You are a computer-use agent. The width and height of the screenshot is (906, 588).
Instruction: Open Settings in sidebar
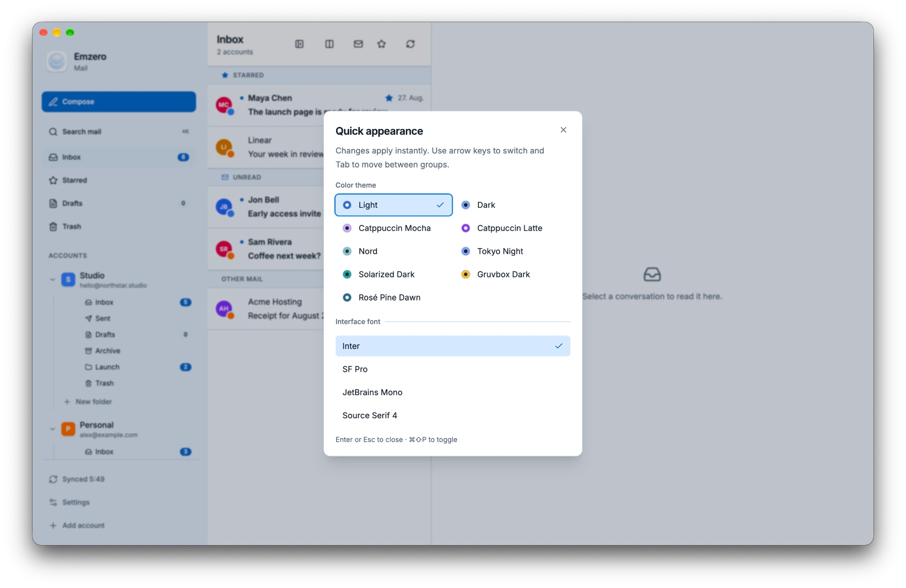(70, 502)
